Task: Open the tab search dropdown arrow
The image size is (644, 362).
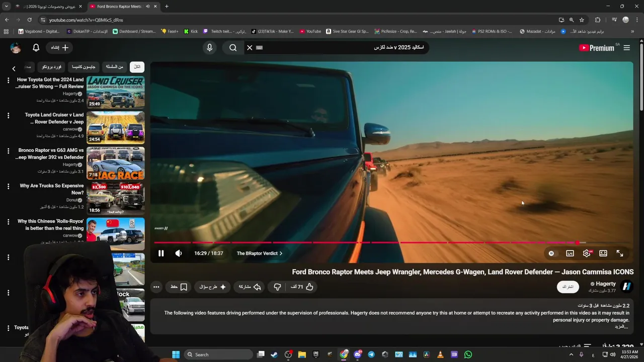Action: click(6, 7)
